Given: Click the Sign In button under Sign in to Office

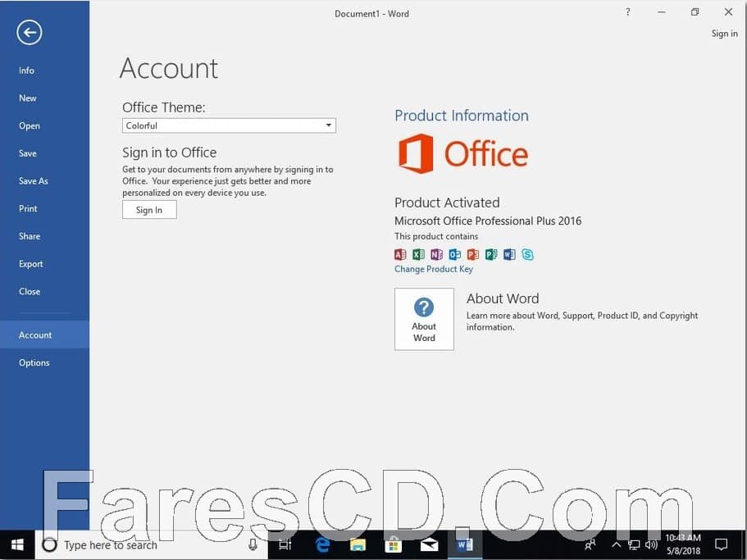Looking at the screenshot, I should pos(149,210).
